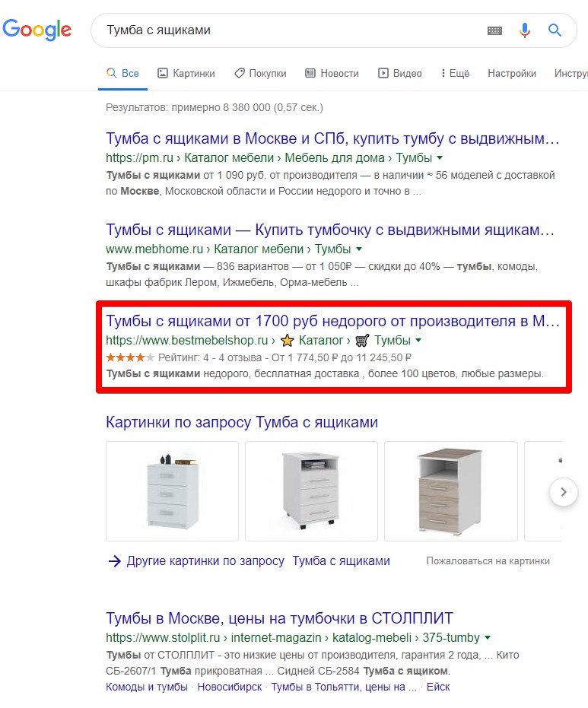Screen dimensions: 588x708
Task: Go to the Видео tab
Action: point(400,74)
